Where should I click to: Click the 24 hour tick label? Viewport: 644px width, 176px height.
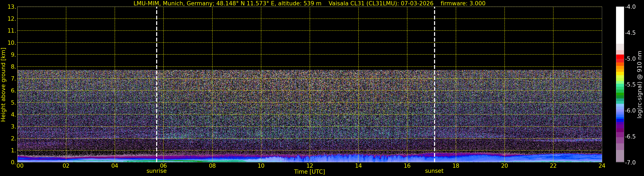pyautogui.click(x=602, y=166)
